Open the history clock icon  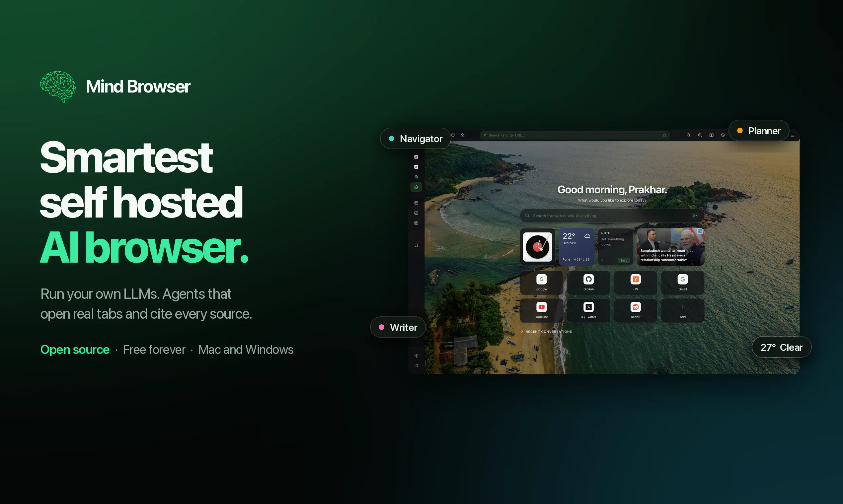(723, 135)
